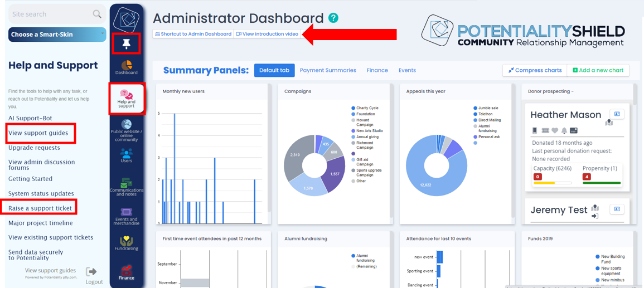Click the Logout icon
The image size is (644, 288).
tap(92, 272)
